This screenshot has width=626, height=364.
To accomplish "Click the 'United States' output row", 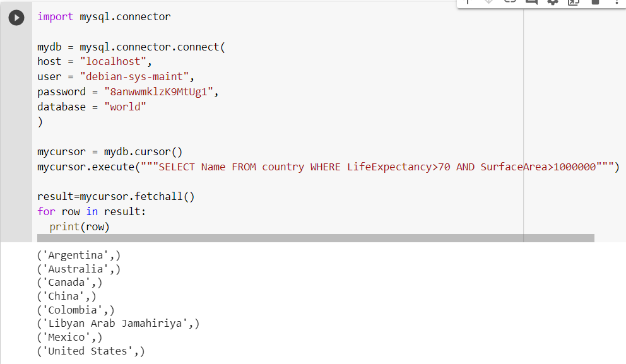I will [x=91, y=351].
